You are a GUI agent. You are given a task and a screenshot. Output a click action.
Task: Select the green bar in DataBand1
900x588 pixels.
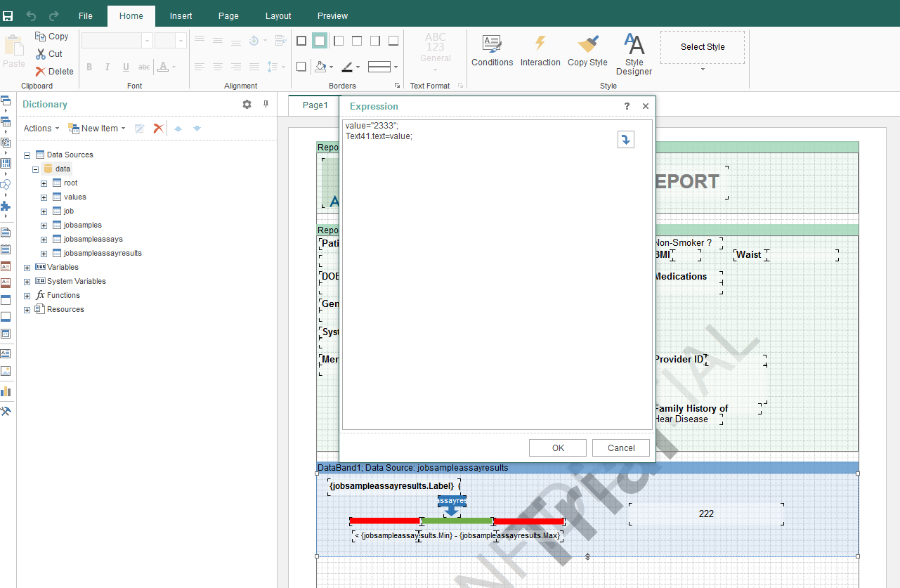pyautogui.click(x=457, y=521)
